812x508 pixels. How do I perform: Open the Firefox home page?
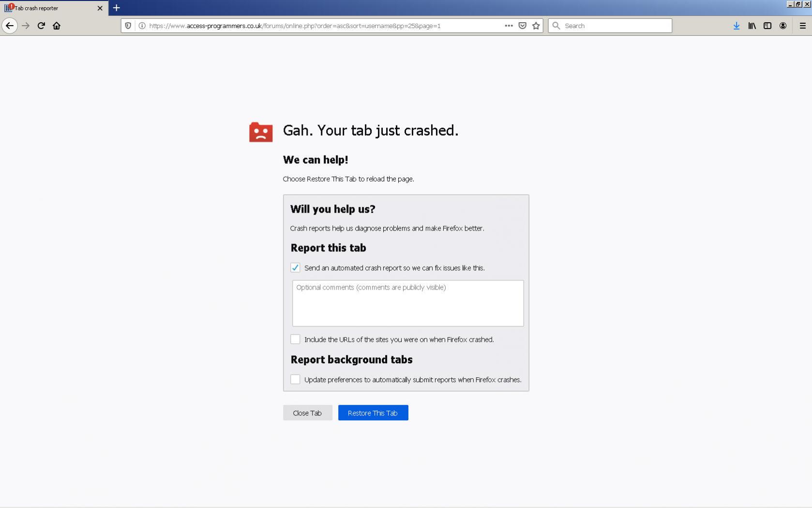[57, 26]
